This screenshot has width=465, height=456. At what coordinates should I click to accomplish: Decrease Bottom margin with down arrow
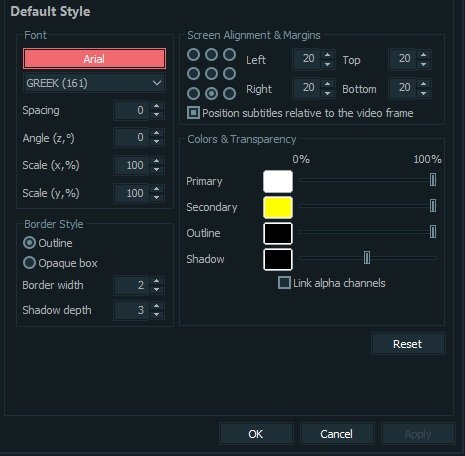424,93
